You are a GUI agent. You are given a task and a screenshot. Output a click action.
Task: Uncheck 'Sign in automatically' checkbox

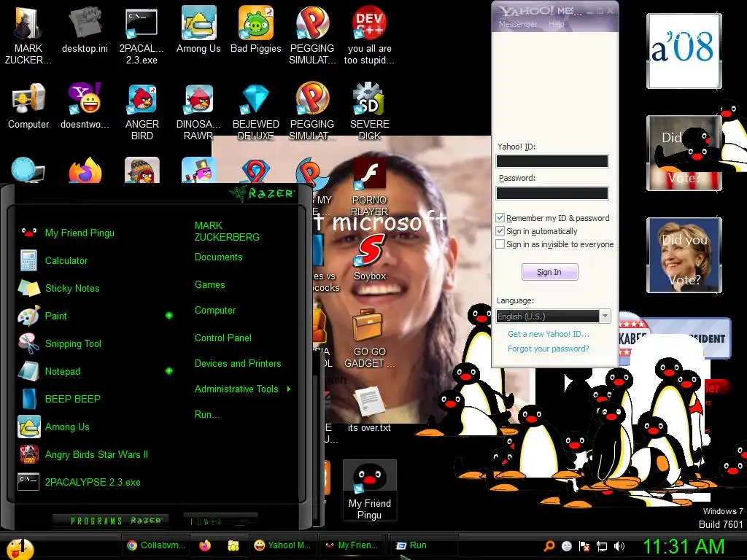tap(500, 231)
